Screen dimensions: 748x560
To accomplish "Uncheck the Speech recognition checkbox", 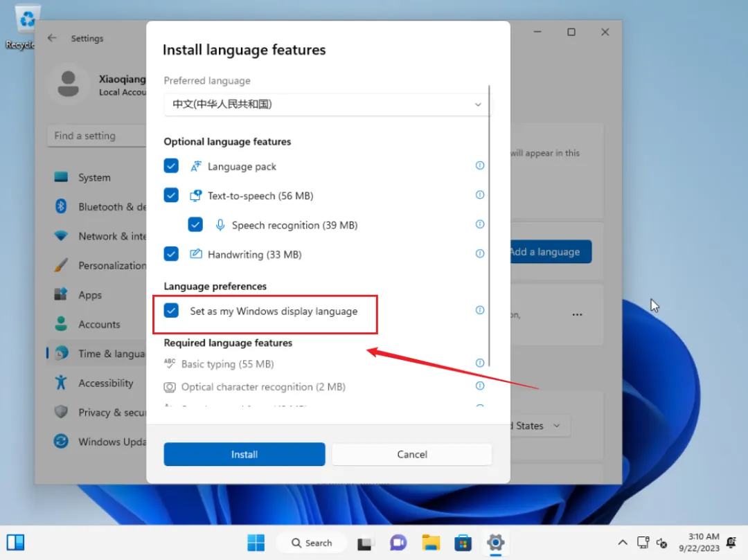I will click(195, 224).
